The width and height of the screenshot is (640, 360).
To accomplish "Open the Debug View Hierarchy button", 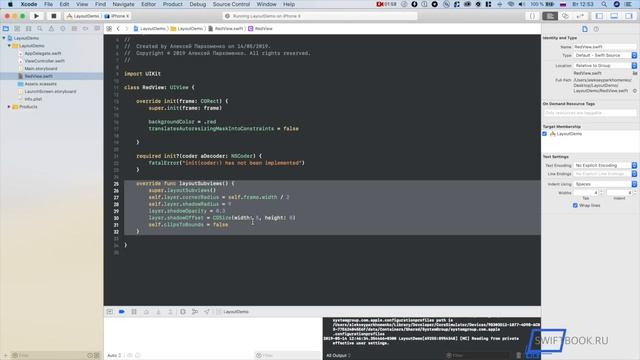I will 183,311.
